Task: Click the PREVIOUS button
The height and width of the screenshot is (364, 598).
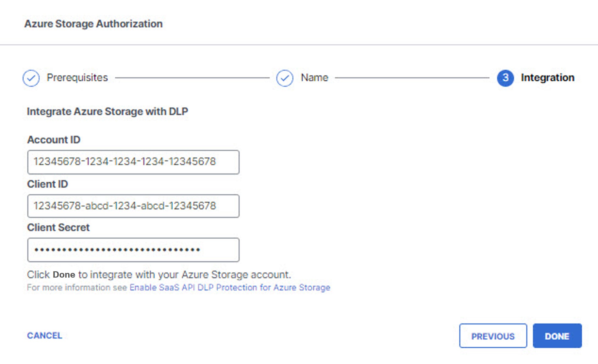Action: click(x=493, y=336)
